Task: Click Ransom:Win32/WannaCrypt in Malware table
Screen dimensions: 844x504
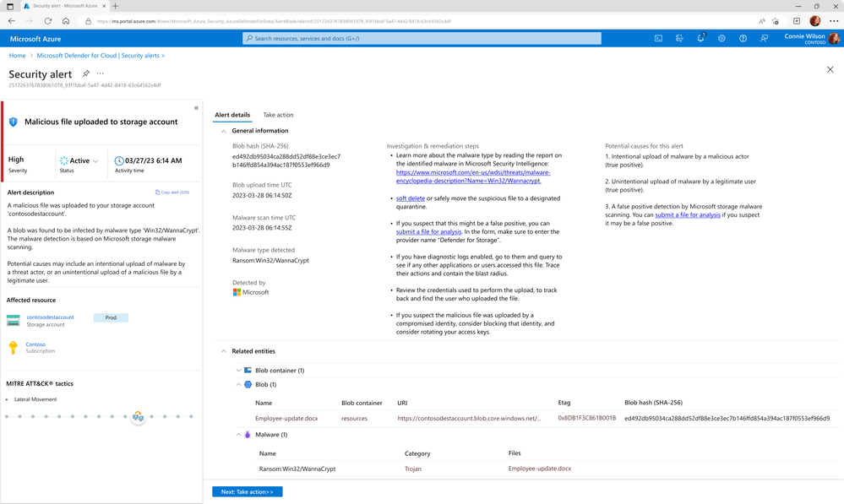Action: point(297,469)
